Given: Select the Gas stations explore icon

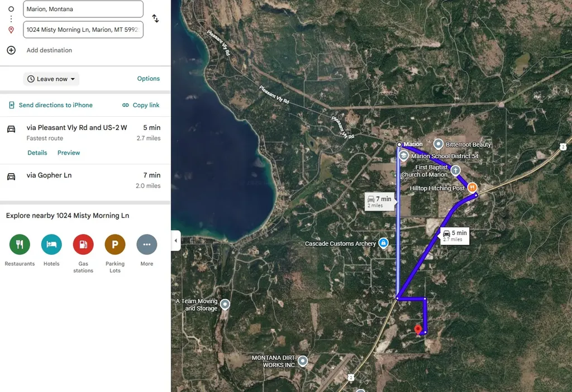Looking at the screenshot, I should (x=83, y=245).
